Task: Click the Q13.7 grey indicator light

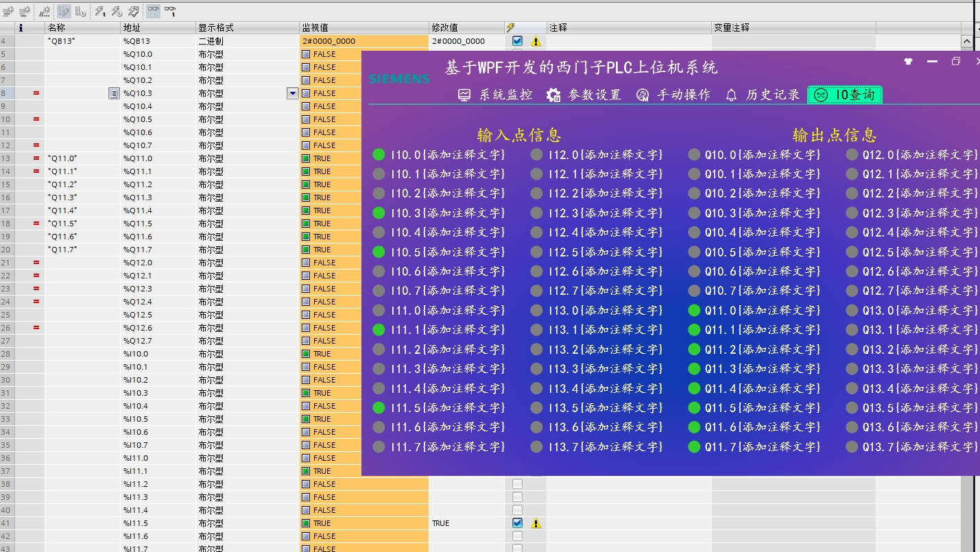Action: pos(852,447)
